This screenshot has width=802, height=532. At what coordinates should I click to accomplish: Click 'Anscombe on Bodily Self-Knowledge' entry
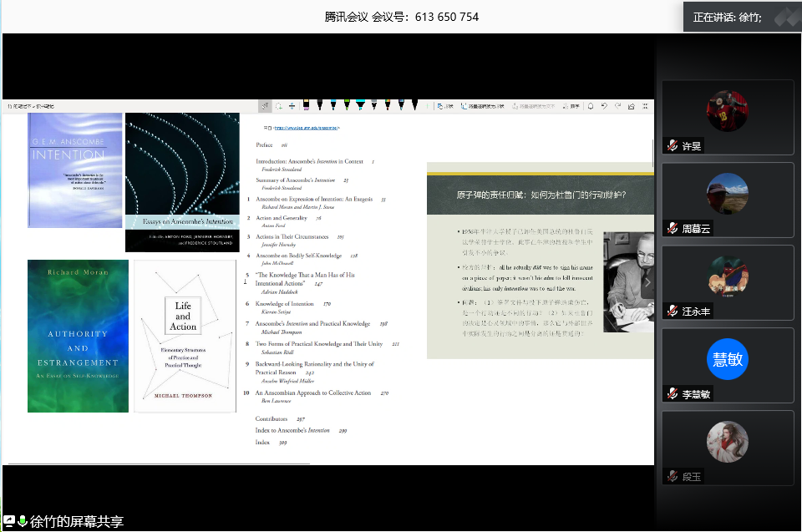point(299,256)
